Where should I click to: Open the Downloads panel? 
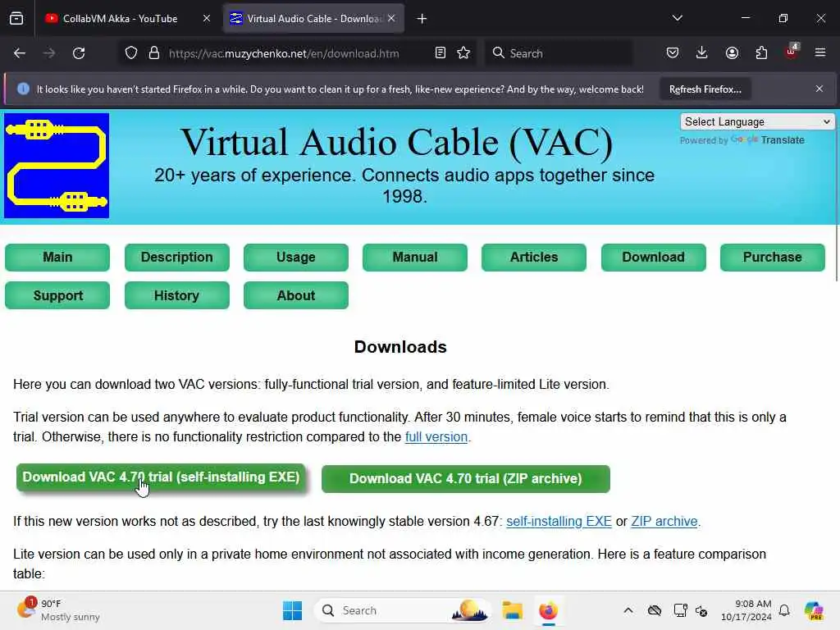tap(702, 53)
